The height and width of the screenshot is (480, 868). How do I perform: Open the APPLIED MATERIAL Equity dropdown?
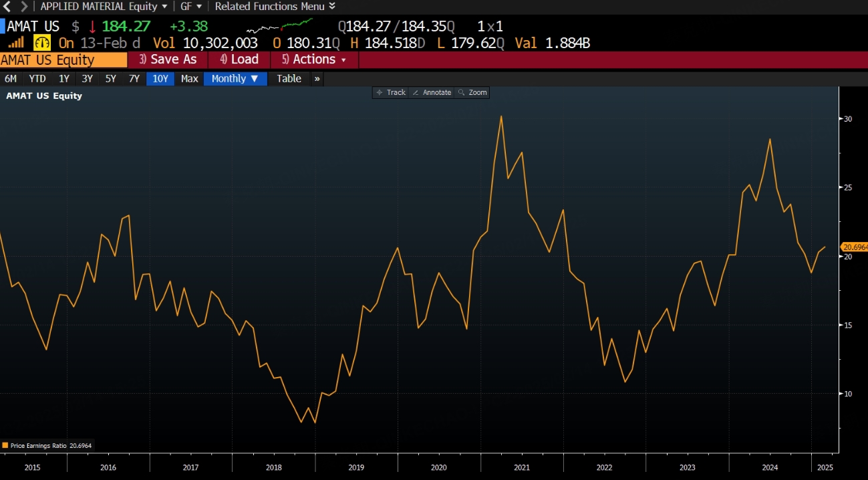point(104,7)
